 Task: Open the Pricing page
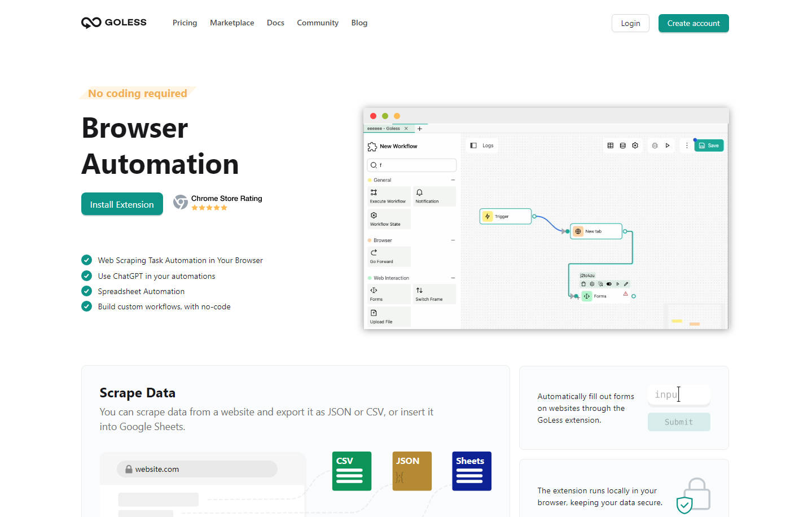pos(185,23)
